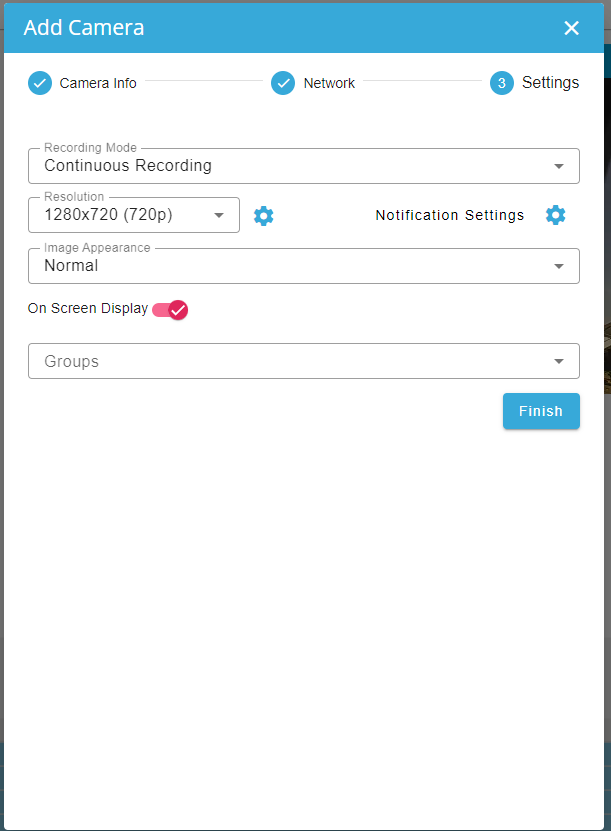Click the Camera Info step checkmark icon
Screen dimensions: 611x831
coord(40,83)
